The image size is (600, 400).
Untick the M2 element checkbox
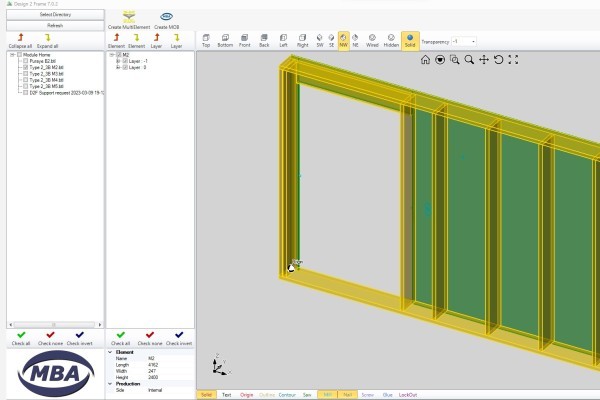coord(119,55)
